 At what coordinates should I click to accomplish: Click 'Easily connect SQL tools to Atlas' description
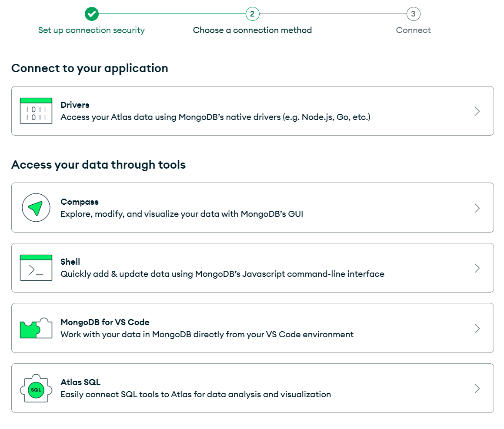(x=196, y=394)
